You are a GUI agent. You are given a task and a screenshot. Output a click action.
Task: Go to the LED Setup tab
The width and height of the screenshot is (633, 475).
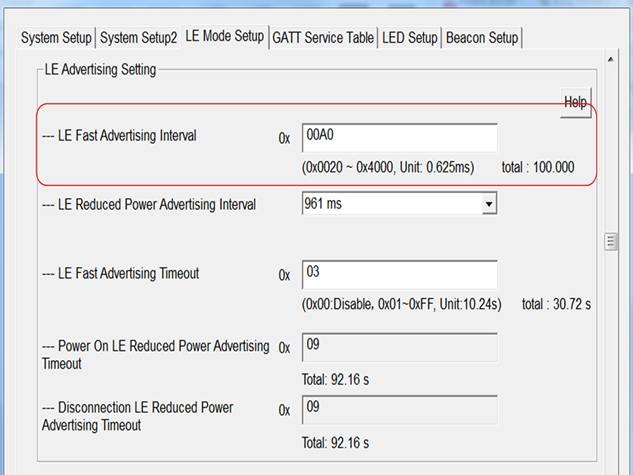click(409, 38)
